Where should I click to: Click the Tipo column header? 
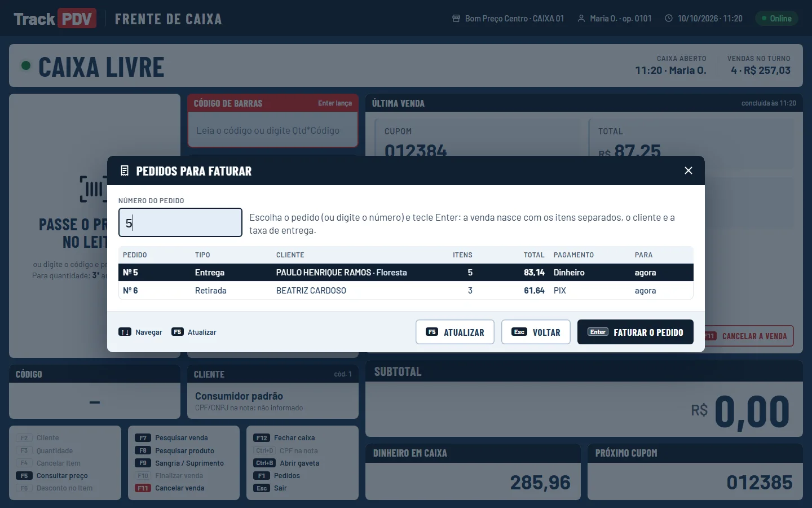coord(202,255)
